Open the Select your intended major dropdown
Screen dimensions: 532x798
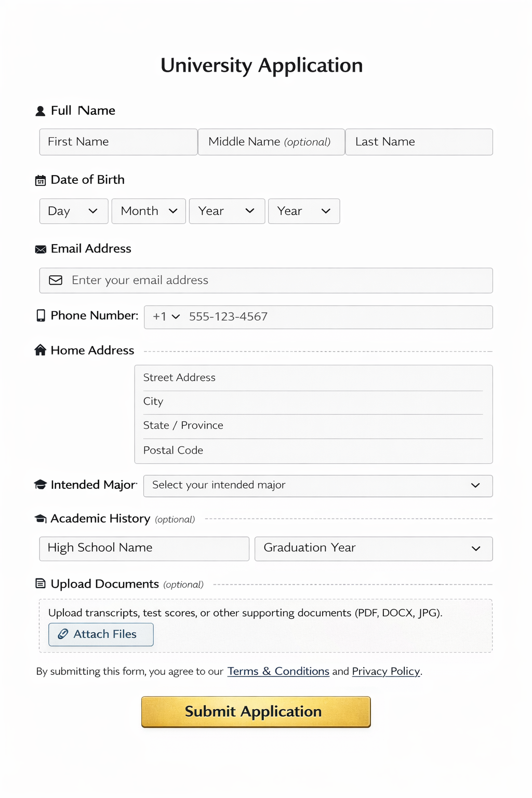(317, 485)
